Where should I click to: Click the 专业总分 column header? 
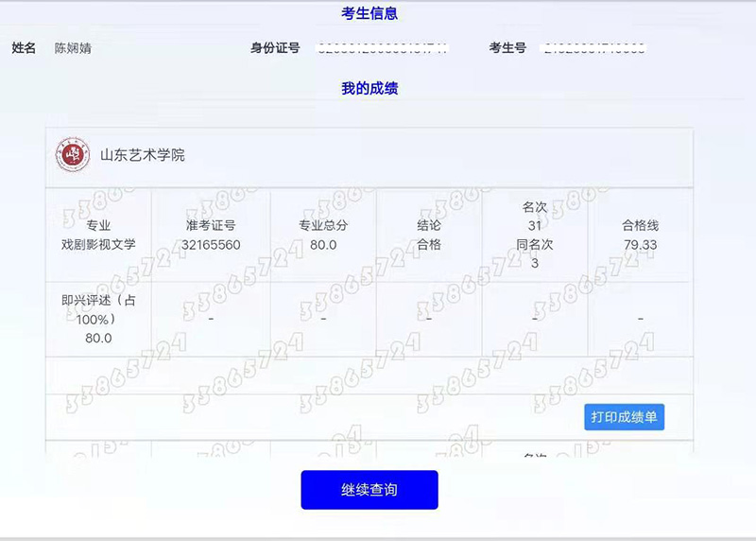[x=323, y=225]
